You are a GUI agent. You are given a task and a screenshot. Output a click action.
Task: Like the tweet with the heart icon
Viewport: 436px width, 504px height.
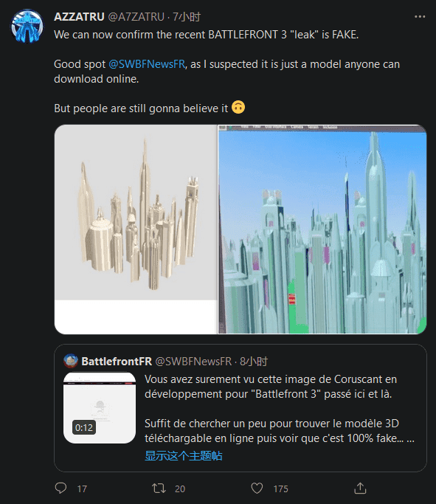point(257,489)
